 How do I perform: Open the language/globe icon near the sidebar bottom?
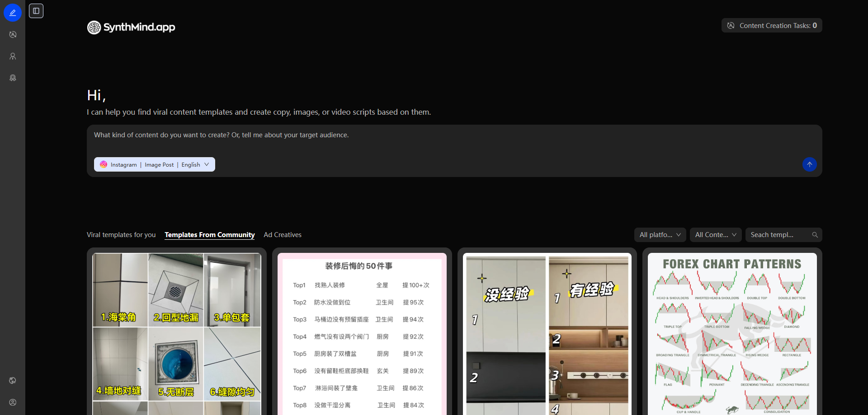[13, 380]
